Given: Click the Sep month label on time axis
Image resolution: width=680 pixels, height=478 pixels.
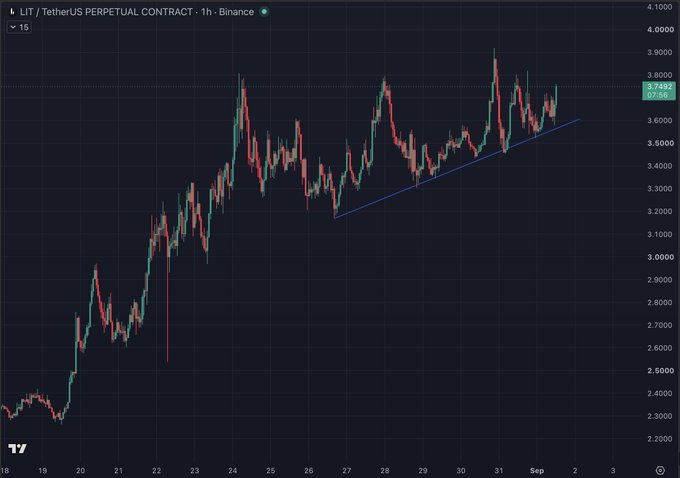Looking at the screenshot, I should click(537, 471).
